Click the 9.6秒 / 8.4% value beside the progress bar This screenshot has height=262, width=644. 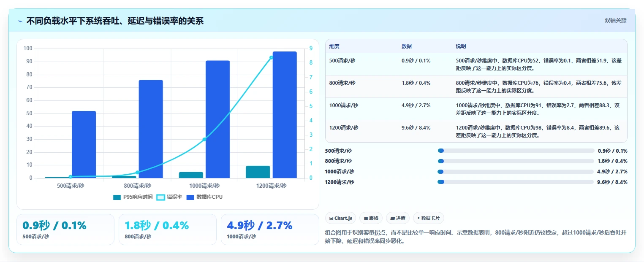(x=612, y=182)
